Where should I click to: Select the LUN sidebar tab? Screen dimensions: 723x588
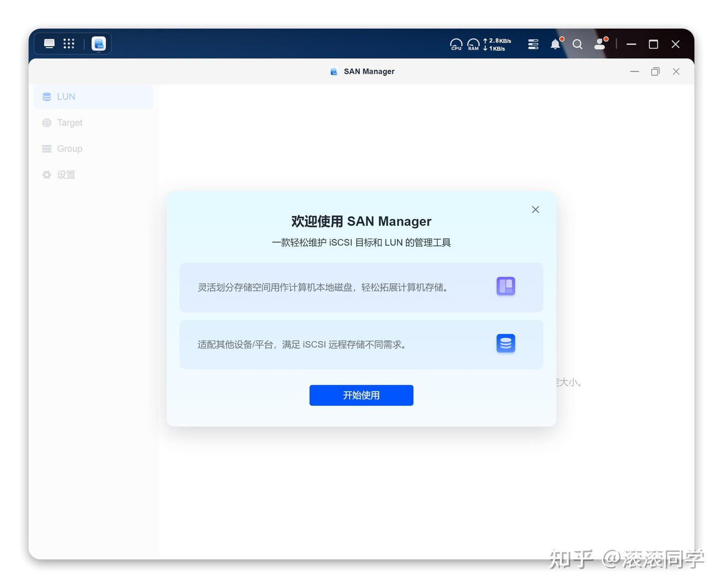coord(94,96)
